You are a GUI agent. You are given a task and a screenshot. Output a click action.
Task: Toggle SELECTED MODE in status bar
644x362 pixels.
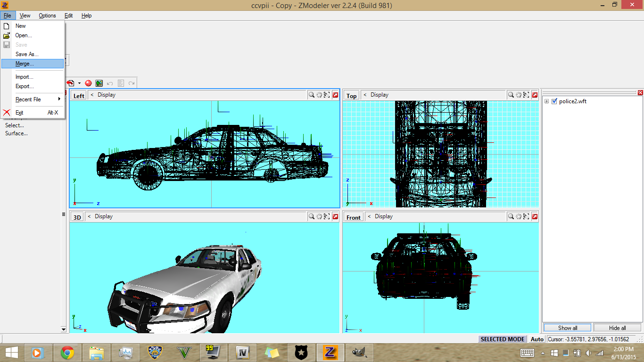point(503,339)
